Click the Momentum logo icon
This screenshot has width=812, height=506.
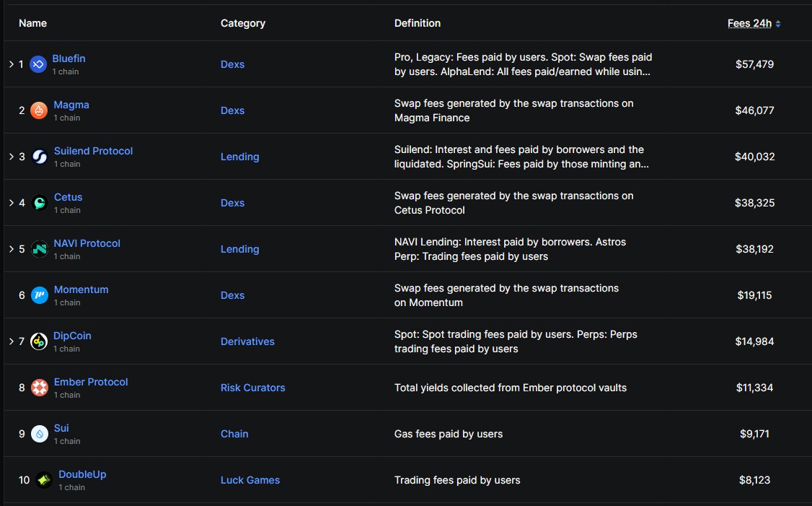(40, 295)
